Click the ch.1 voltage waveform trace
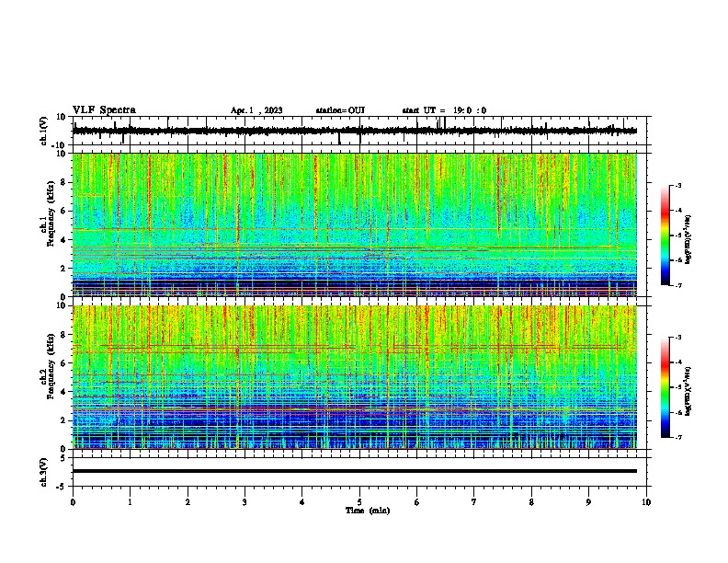 tap(355, 131)
